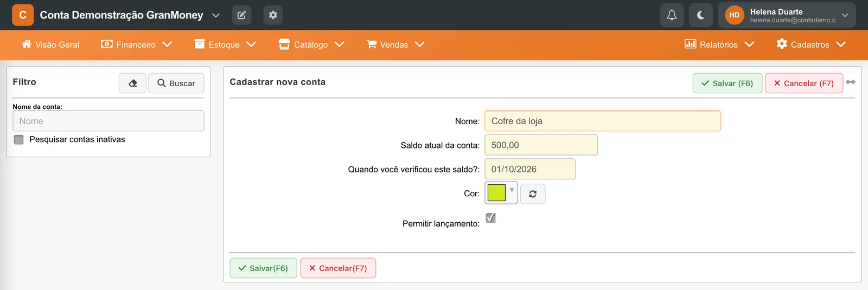Open the yellow-green color swatch picker
This screenshot has height=290, width=868.
click(497, 193)
